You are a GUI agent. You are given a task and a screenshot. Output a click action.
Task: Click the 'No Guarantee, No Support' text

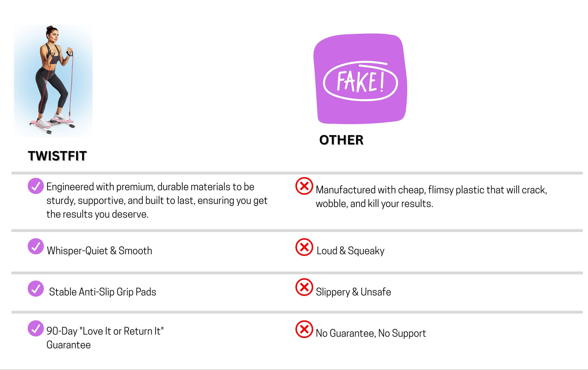[371, 333]
